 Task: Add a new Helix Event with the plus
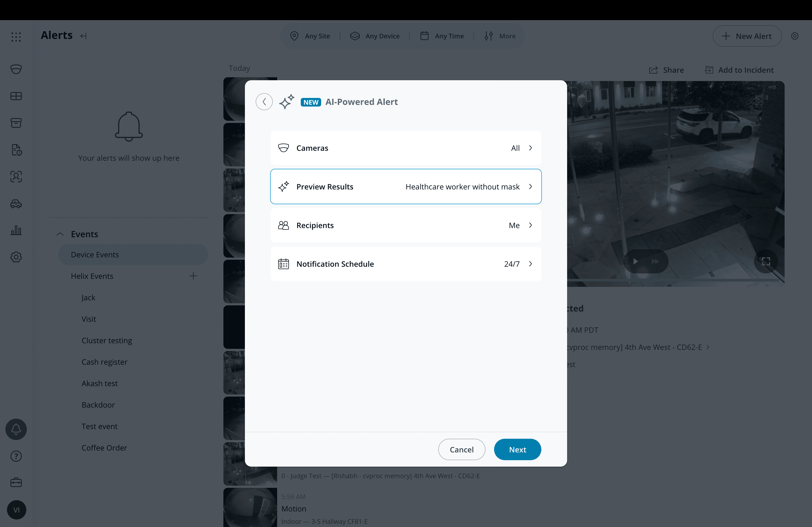point(193,276)
